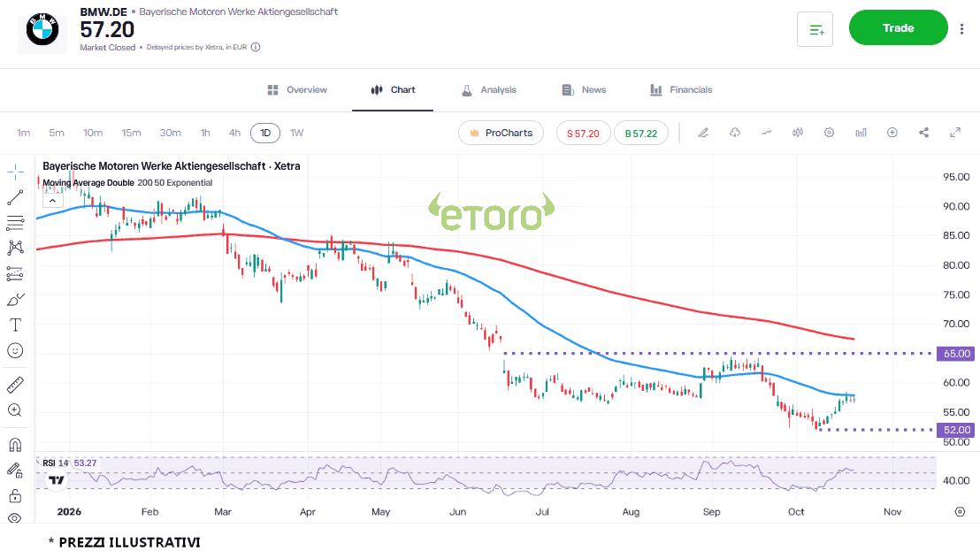
Task: Toggle magnet mode snapping
Action: coord(16,445)
